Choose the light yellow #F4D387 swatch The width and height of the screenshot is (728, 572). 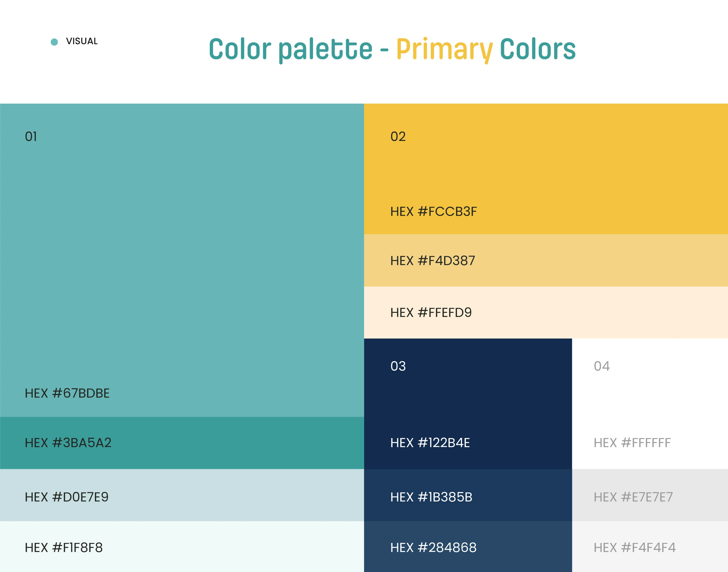pos(546,260)
